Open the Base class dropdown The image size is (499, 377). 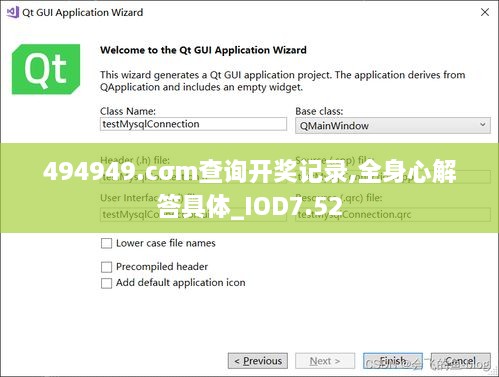tap(393, 126)
